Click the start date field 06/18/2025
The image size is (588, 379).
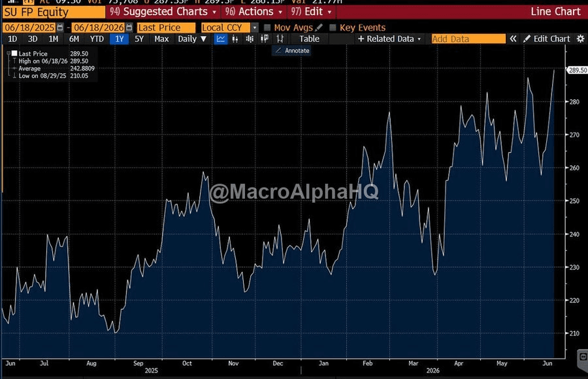click(x=29, y=27)
